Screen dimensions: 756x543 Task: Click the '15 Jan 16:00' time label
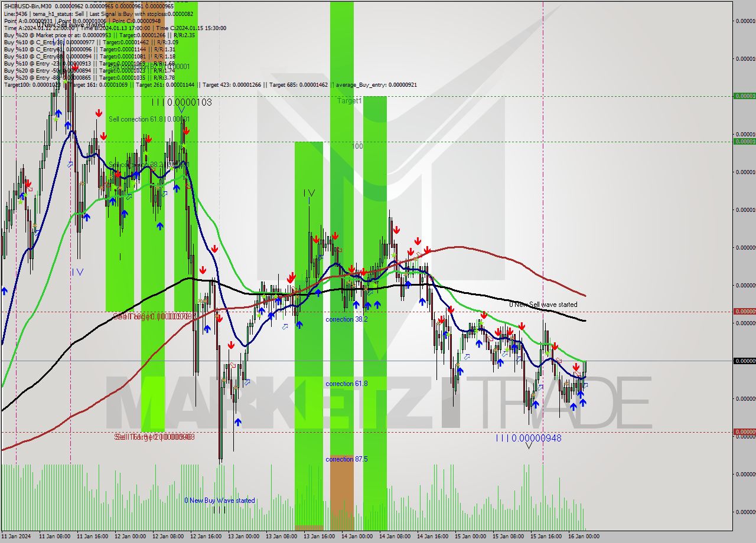click(x=546, y=537)
